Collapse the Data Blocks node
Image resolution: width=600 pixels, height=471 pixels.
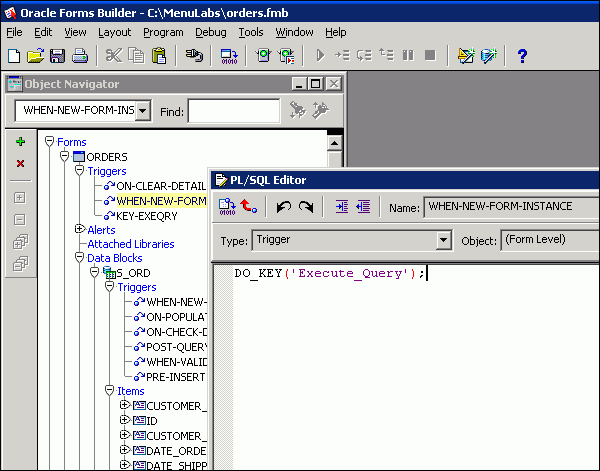(x=80, y=258)
